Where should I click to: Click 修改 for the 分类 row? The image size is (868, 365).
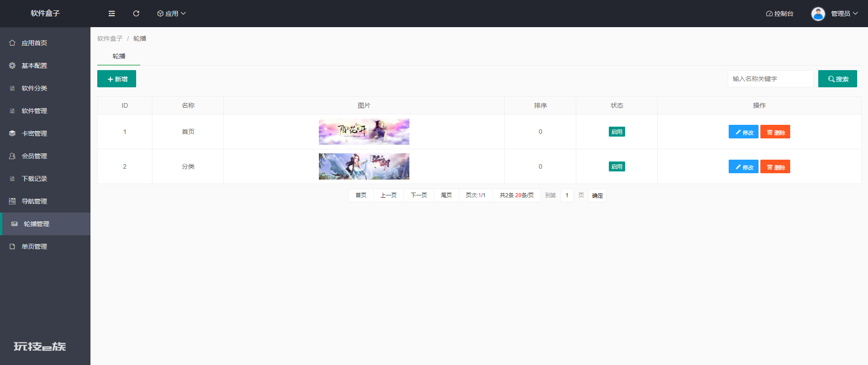744,166
